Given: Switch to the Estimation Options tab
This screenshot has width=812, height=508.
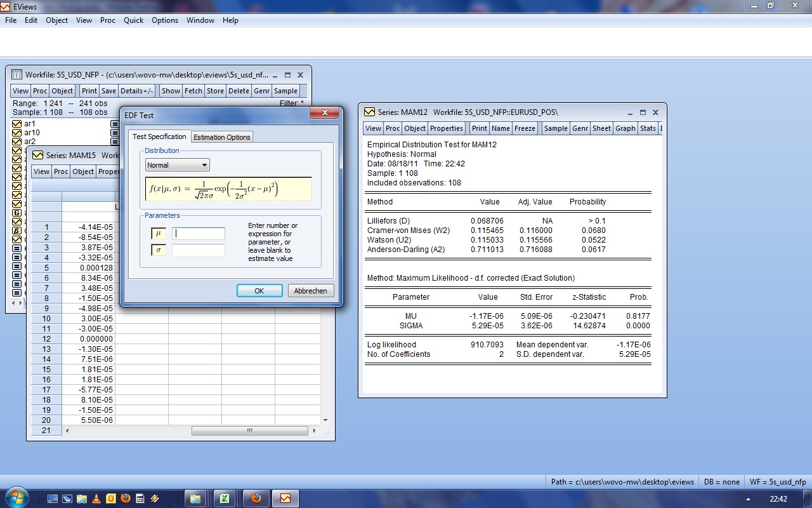Looking at the screenshot, I should (222, 137).
